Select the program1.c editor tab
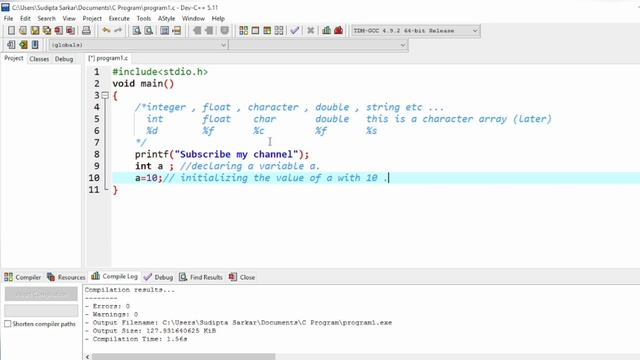640x360 pixels. [x=108, y=58]
